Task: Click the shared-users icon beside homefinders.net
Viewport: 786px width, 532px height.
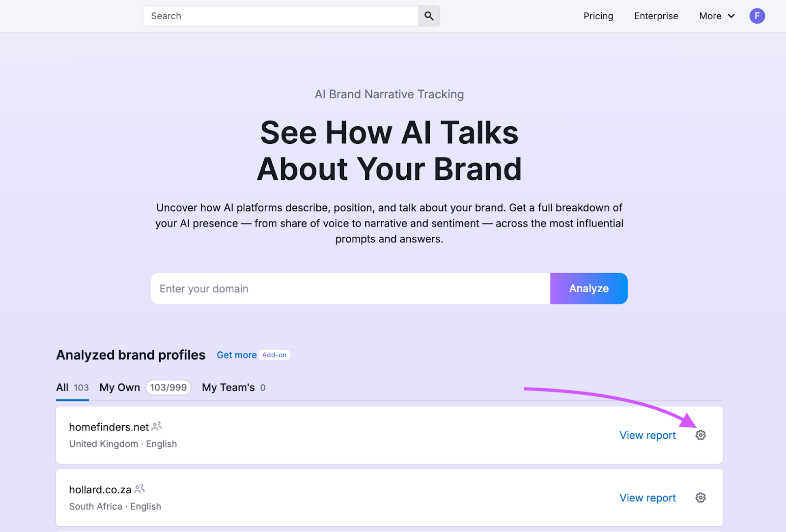Action: [156, 426]
